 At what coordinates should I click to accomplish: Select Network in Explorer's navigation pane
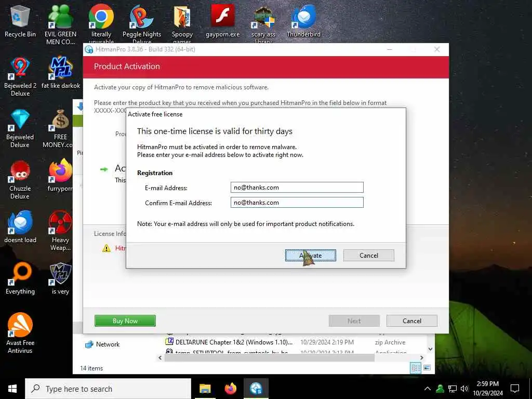point(102,344)
